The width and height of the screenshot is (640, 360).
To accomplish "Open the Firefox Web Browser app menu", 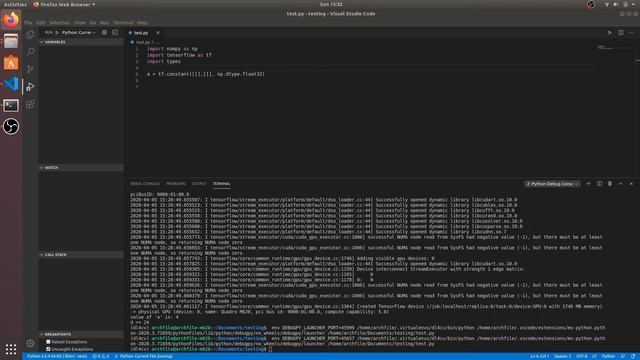I will [x=64, y=4].
